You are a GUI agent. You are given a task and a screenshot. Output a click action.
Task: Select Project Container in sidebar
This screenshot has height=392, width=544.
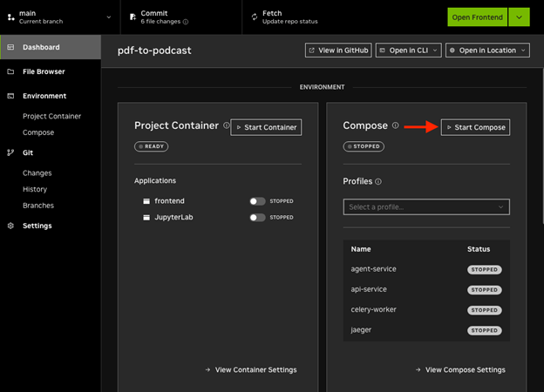(x=51, y=116)
